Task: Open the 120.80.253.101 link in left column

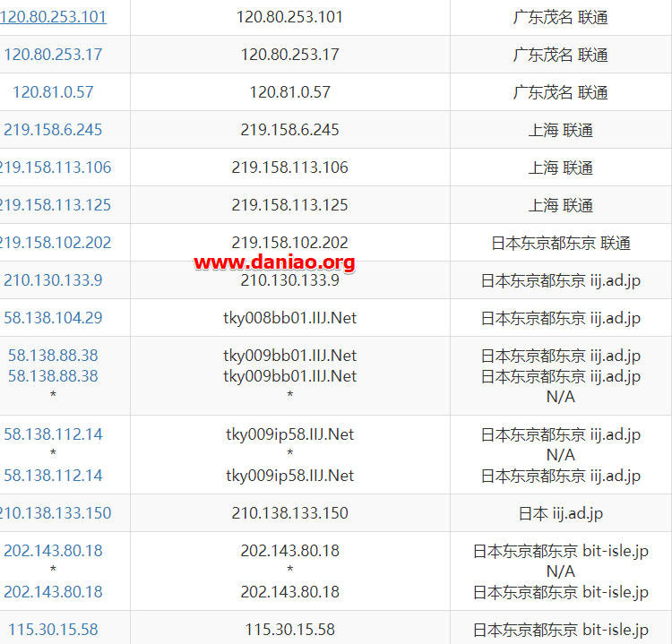Action: point(53,17)
